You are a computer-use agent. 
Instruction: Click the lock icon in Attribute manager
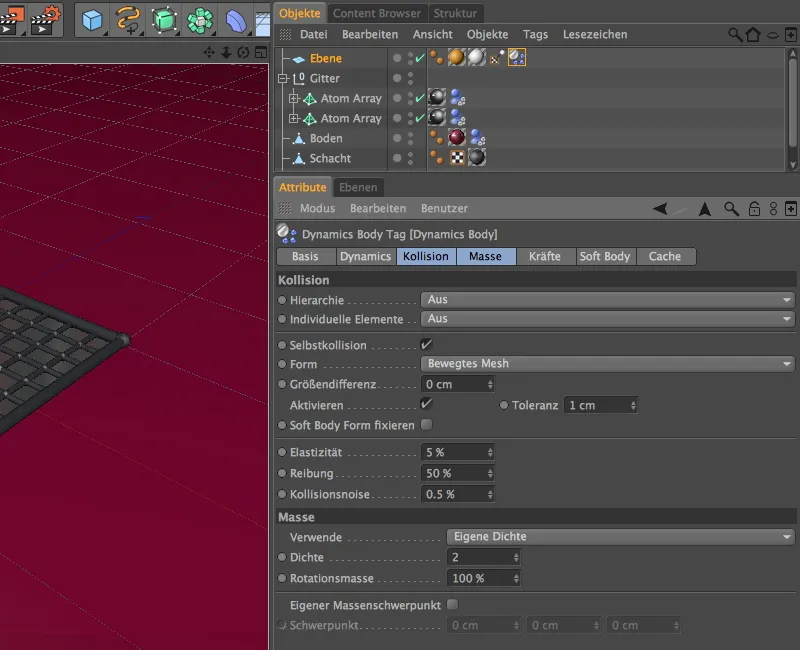pos(754,208)
